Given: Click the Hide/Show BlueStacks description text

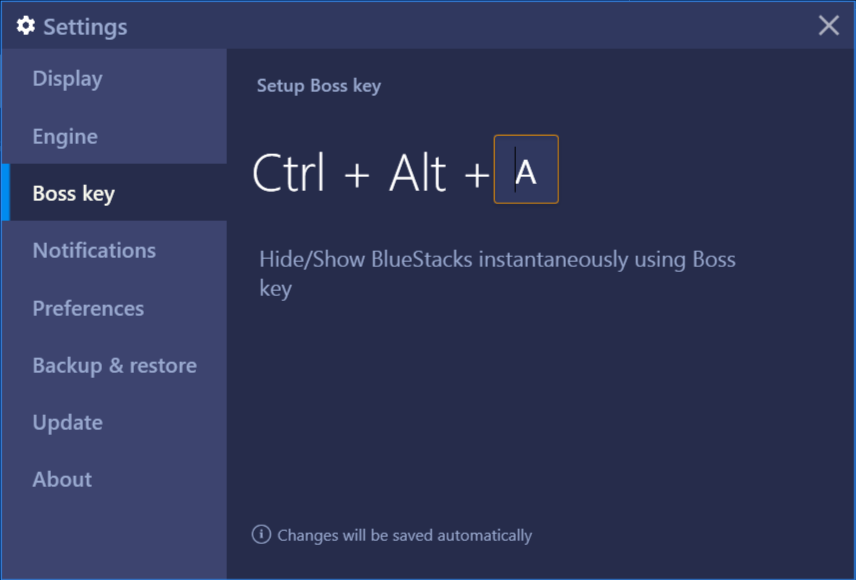Looking at the screenshot, I should (497, 273).
